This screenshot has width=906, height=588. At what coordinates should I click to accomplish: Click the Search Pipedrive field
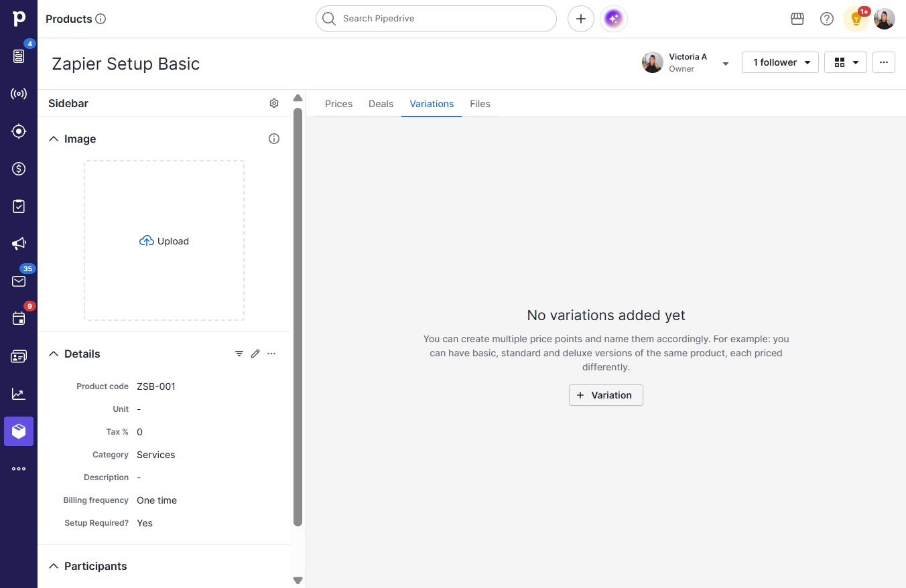[x=436, y=19]
